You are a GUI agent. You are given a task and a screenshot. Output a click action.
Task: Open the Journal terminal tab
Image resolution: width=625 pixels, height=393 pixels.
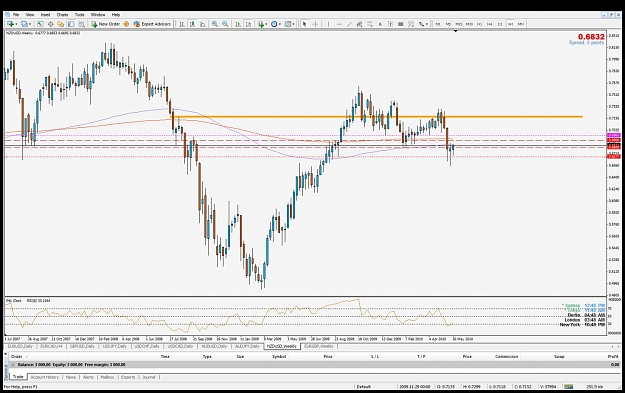(x=149, y=377)
